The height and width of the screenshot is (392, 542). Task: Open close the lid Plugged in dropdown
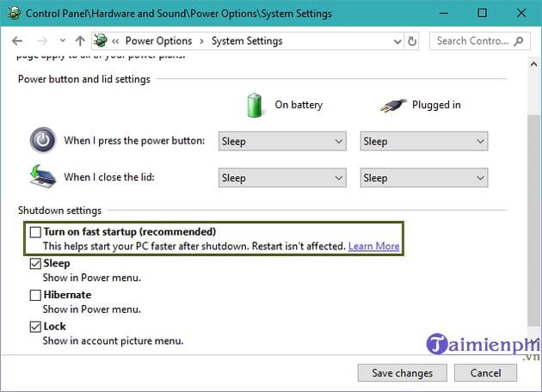click(424, 178)
